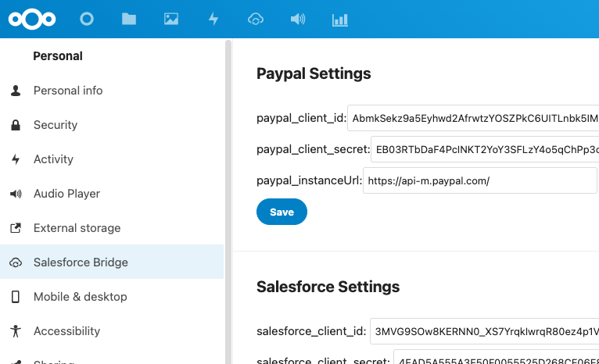The height and width of the screenshot is (364, 599).
Task: Select Salesforce Bridge in the sidebar
Action: point(112,262)
